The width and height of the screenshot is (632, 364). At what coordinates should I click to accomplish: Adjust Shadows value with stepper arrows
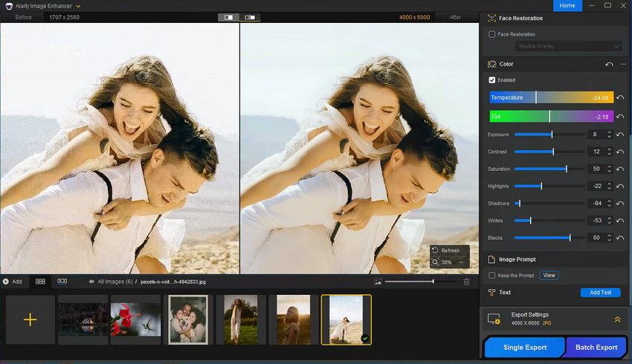point(609,204)
